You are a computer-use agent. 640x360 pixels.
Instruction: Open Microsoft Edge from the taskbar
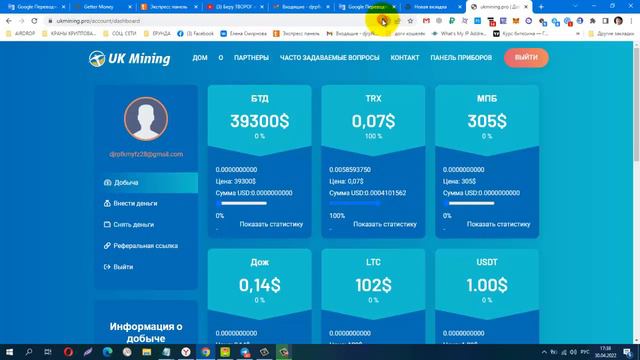click(x=107, y=352)
